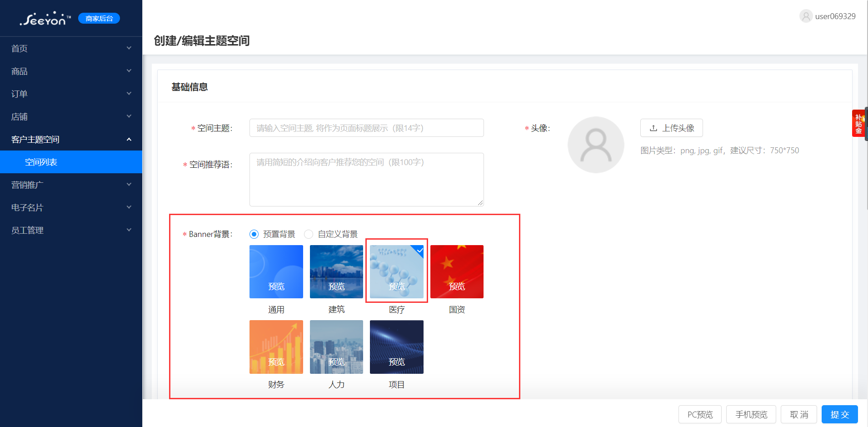Viewport: 868px width, 427px height.
Task: Focus the 空间主题 input field
Action: (x=367, y=128)
